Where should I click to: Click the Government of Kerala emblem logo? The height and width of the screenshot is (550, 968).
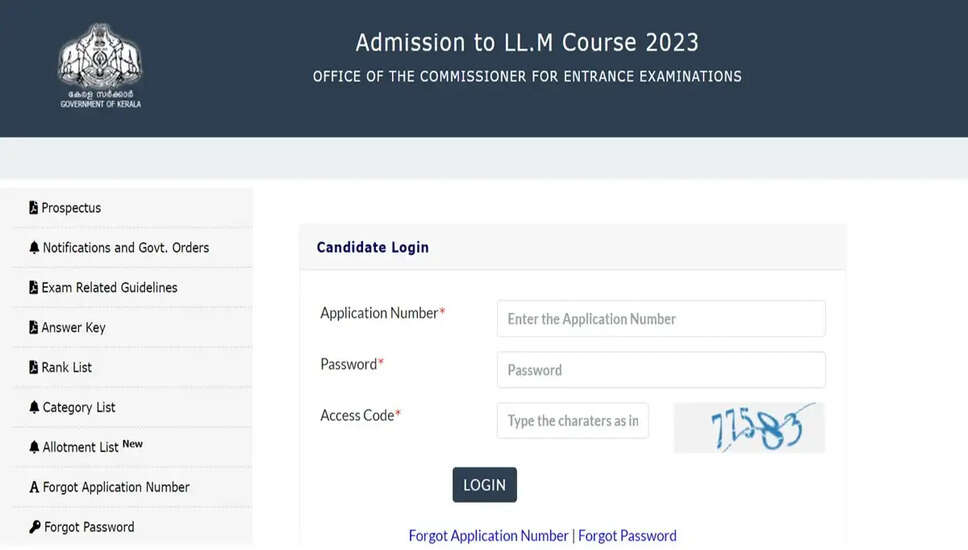[100, 63]
